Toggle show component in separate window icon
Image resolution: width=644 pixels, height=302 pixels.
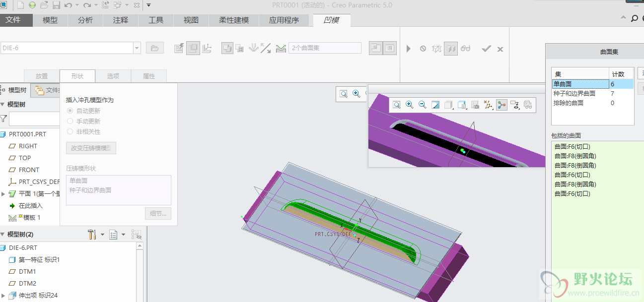point(376,48)
